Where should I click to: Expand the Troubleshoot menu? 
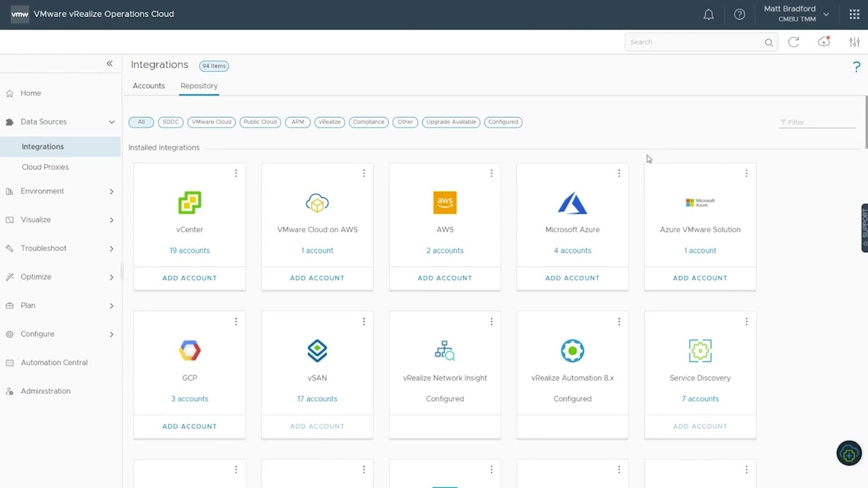point(112,249)
